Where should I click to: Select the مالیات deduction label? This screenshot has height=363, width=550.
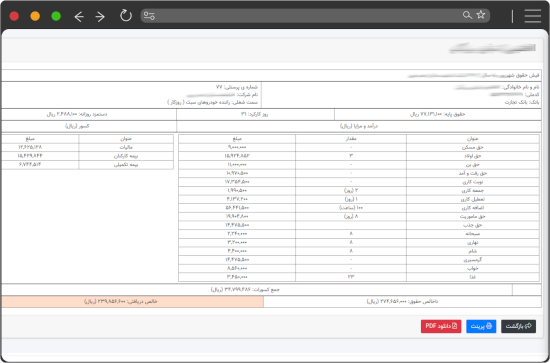126,147
